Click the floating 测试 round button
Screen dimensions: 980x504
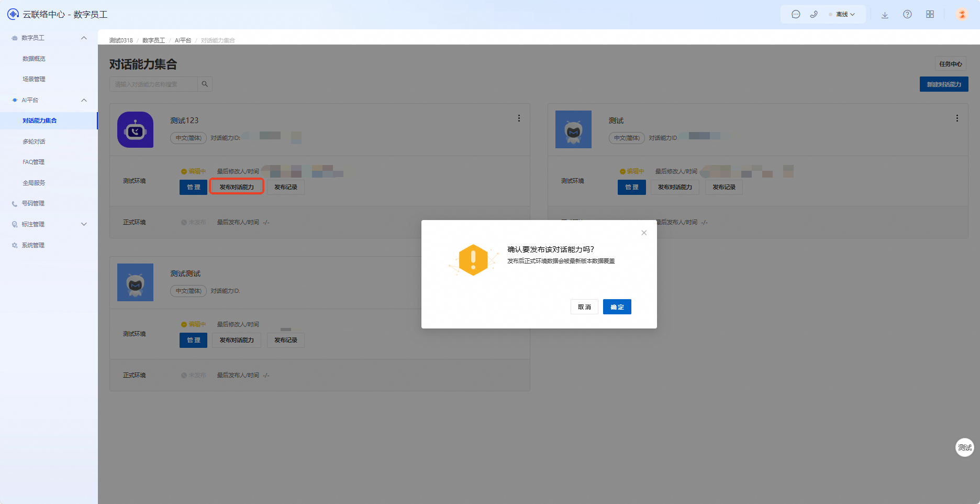tap(965, 447)
